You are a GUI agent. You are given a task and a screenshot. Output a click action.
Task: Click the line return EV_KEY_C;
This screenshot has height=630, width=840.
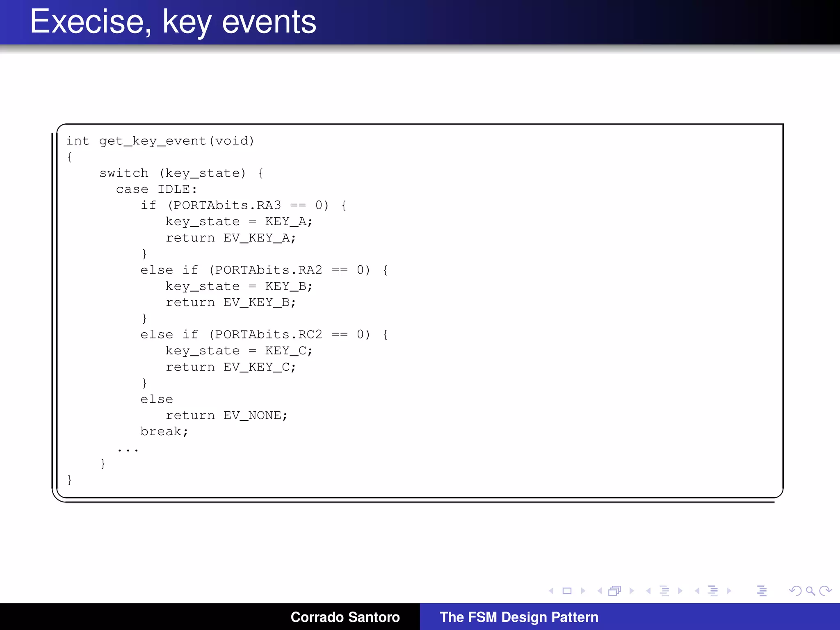(231, 367)
